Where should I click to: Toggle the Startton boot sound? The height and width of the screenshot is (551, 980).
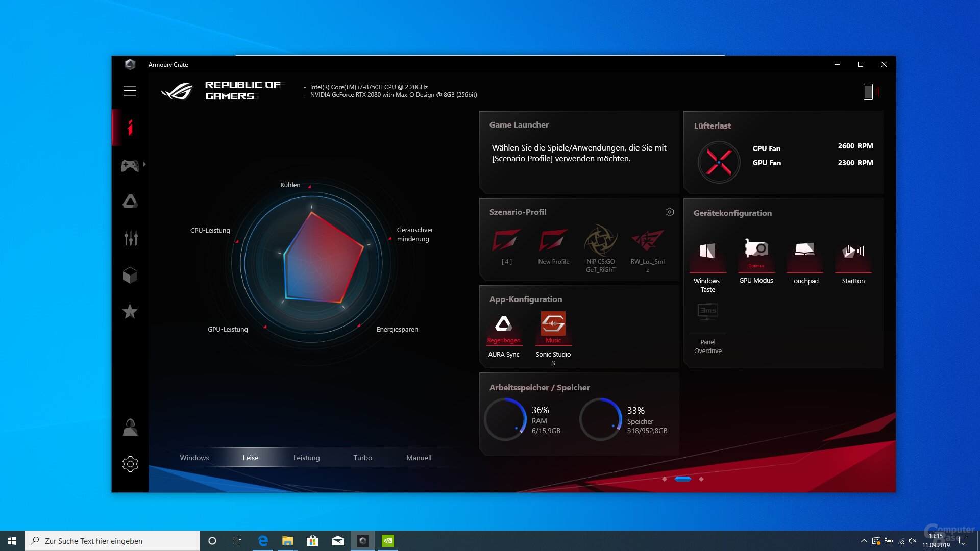[x=853, y=252]
